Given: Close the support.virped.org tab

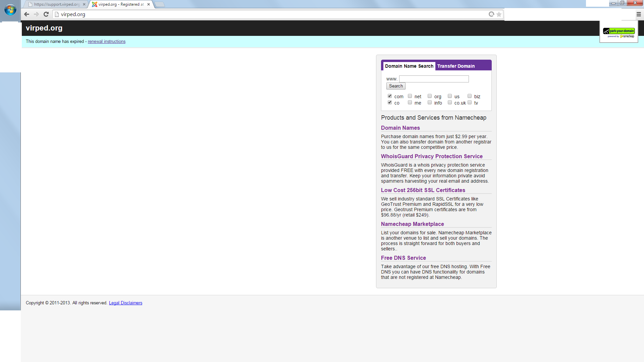Looking at the screenshot, I should (x=84, y=4).
